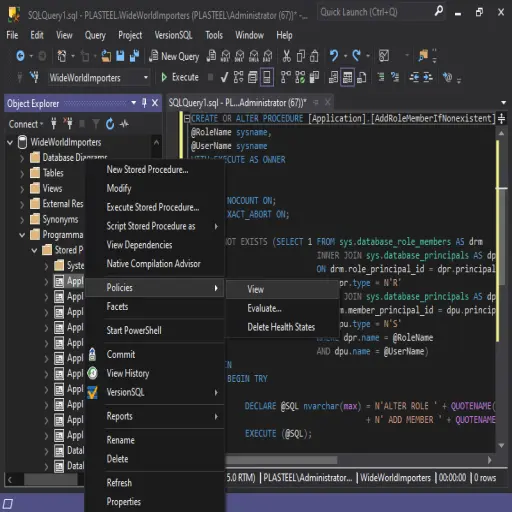Open Quick Launch search magnifier icon
The width and height of the screenshot is (512, 512).
point(439,12)
